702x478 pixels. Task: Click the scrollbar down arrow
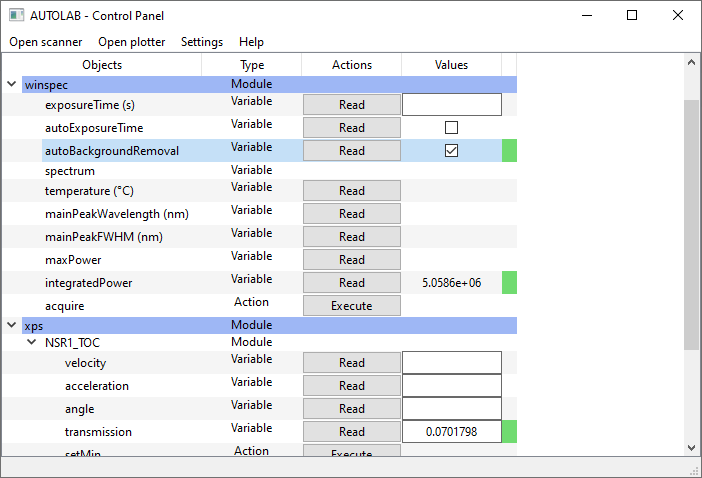coord(692,448)
